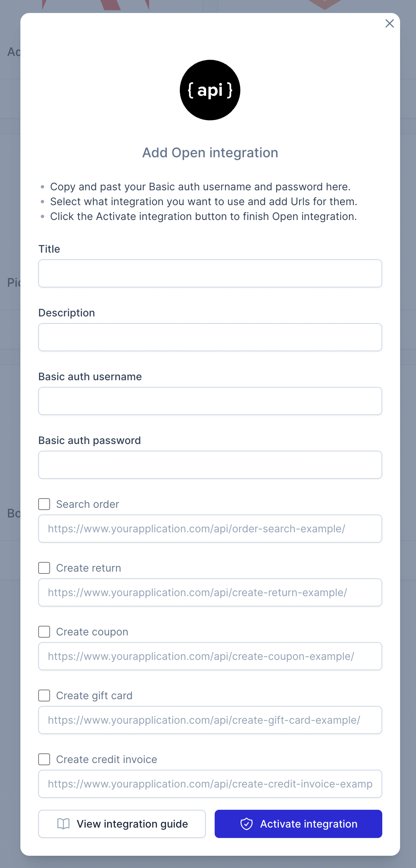Focus the Create coupon URL field
Screen dimensions: 416x868
210,656
